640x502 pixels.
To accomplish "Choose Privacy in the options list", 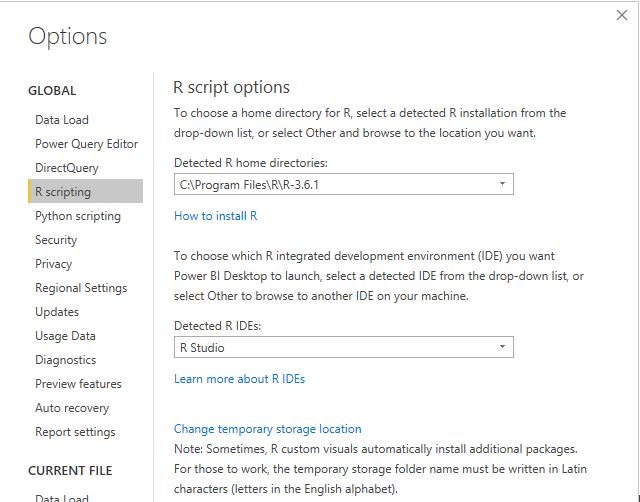I will pyautogui.click(x=53, y=264).
